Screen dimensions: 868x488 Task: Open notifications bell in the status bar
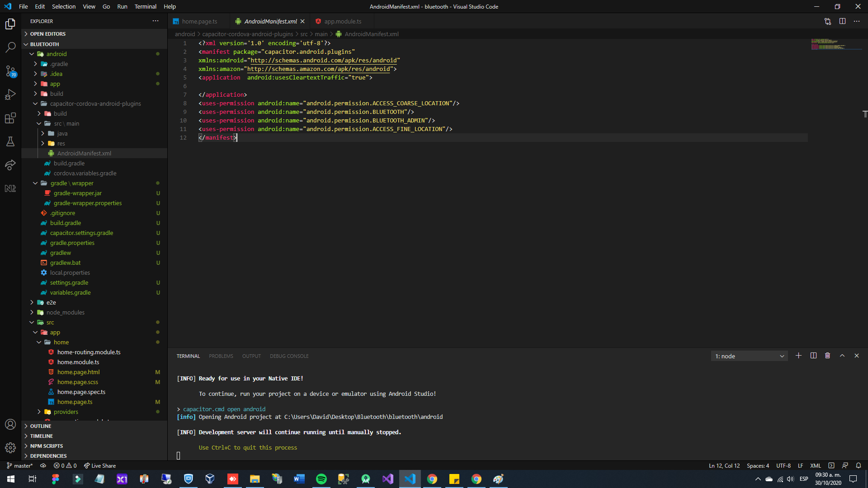point(858,465)
